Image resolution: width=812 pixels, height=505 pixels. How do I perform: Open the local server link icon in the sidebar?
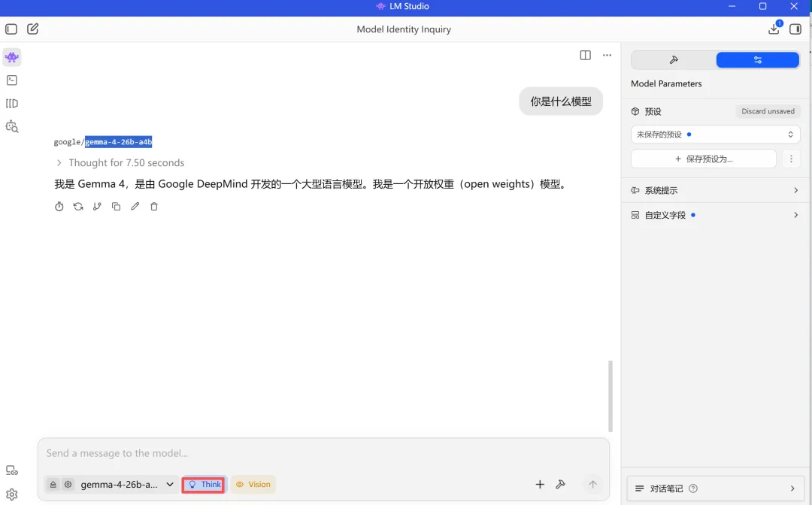12,470
